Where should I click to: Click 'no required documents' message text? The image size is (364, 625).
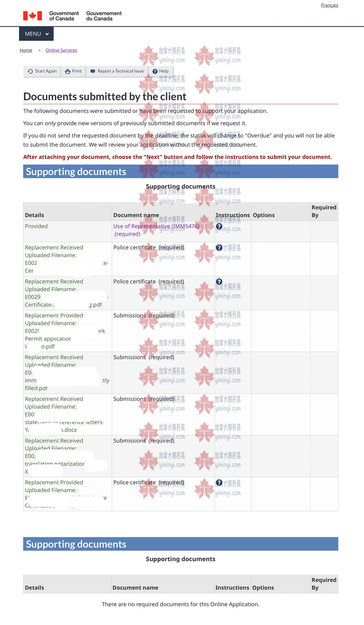click(180, 604)
